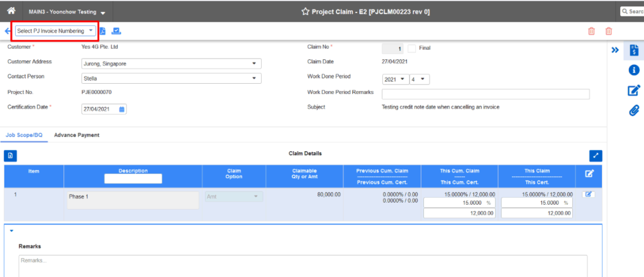Open the information sidebar icon
The width and height of the screenshot is (644, 277).
point(634,71)
